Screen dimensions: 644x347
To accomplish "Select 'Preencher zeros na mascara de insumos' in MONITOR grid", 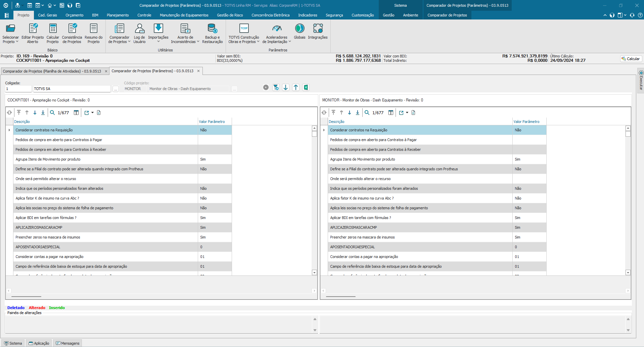I will [437, 237].
